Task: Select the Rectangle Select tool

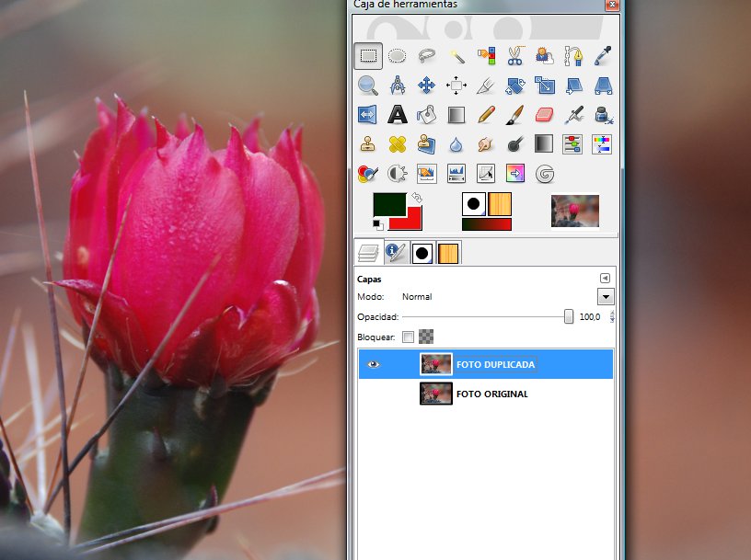Action: click(368, 56)
